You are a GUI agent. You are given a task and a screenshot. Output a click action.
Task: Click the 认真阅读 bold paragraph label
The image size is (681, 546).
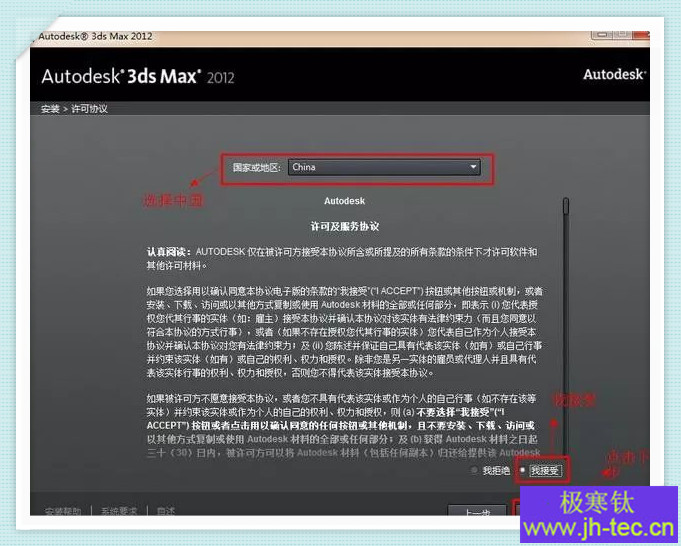tap(168, 252)
